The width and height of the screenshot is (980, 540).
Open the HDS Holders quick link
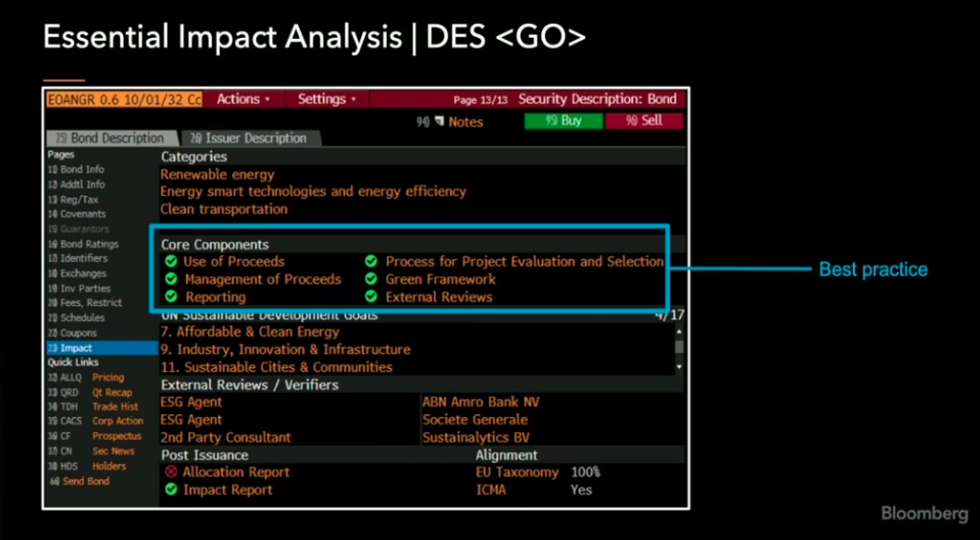87,466
